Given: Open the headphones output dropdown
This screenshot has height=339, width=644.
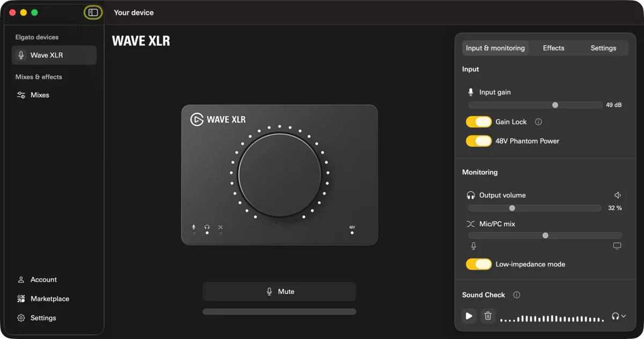Looking at the screenshot, I should [619, 316].
